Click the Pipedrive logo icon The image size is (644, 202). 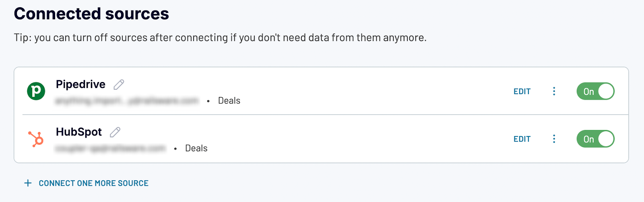36,91
